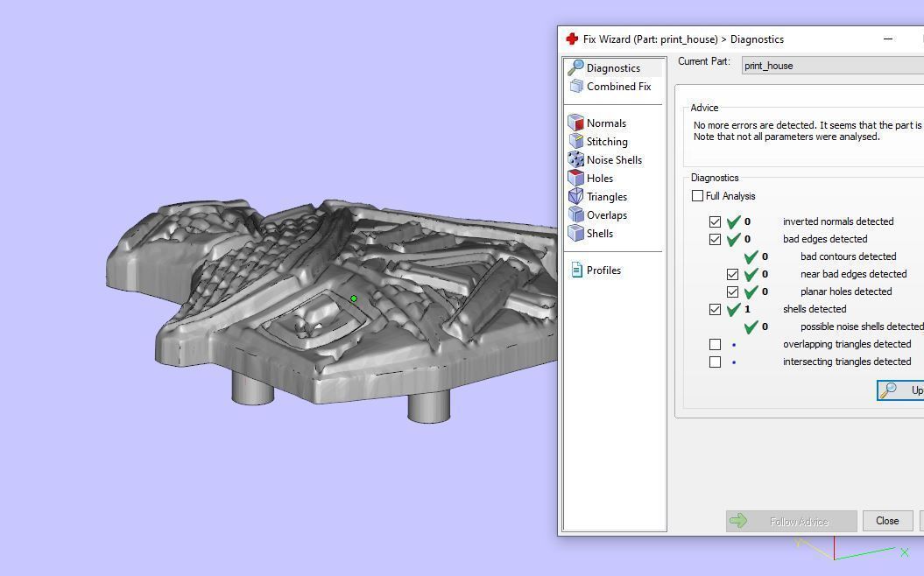The image size is (924, 576).
Task: Open the Shells fixing icon
Action: (x=575, y=233)
